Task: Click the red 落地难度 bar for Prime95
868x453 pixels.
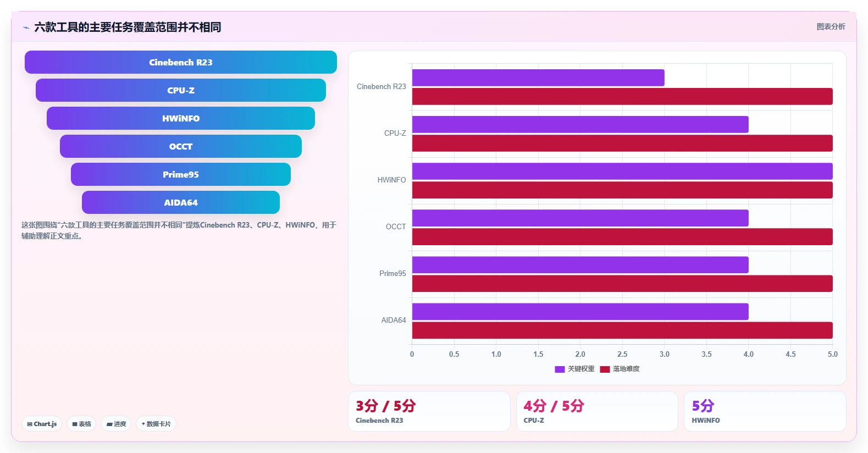Action: [x=622, y=283]
